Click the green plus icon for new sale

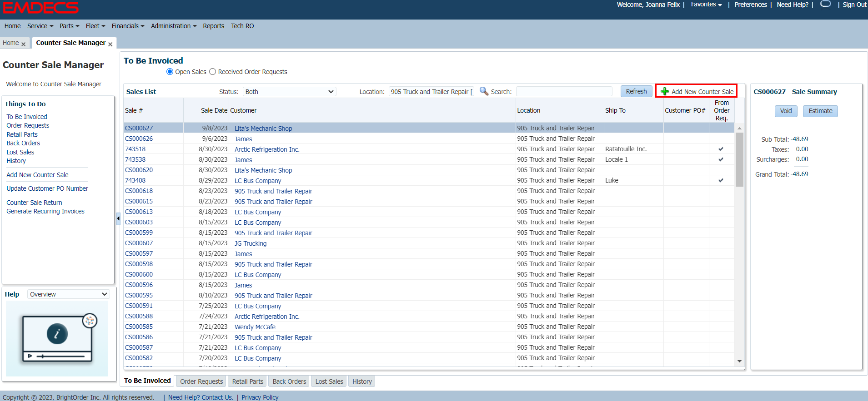(664, 91)
